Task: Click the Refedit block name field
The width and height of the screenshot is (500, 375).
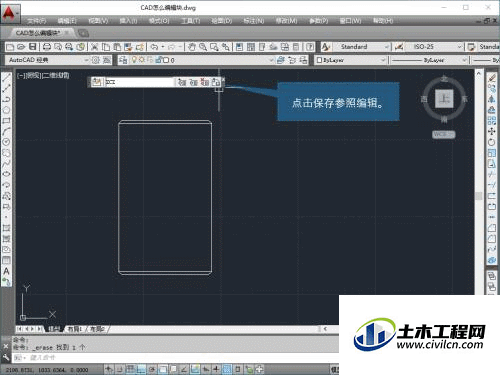Action: coord(139,82)
